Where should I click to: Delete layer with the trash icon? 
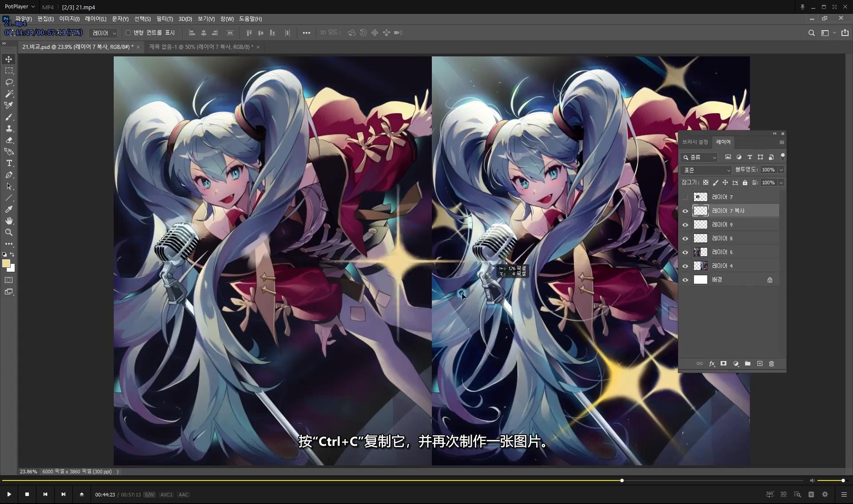tap(771, 364)
